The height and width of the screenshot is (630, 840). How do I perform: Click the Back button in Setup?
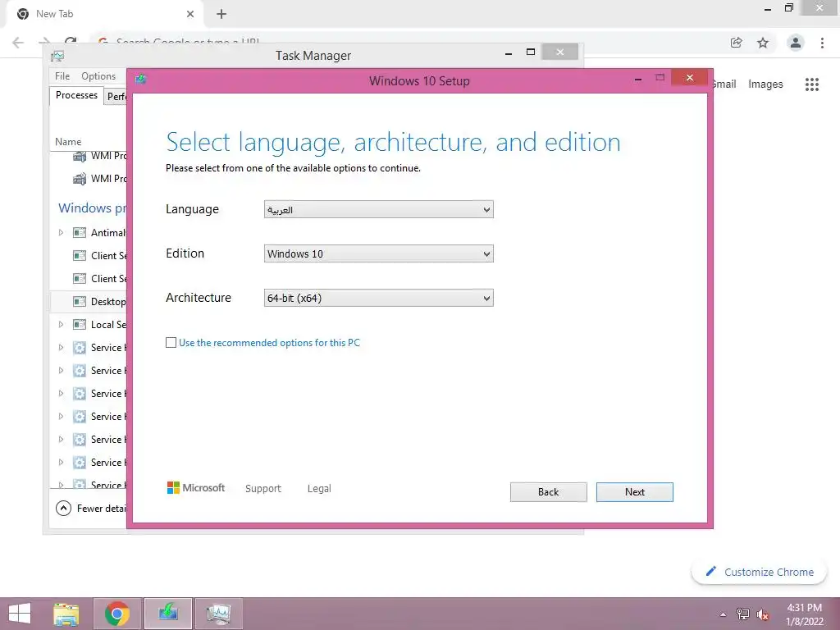(548, 492)
